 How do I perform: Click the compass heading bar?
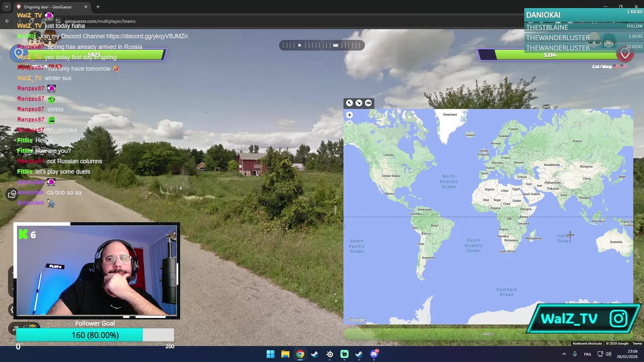(321, 45)
